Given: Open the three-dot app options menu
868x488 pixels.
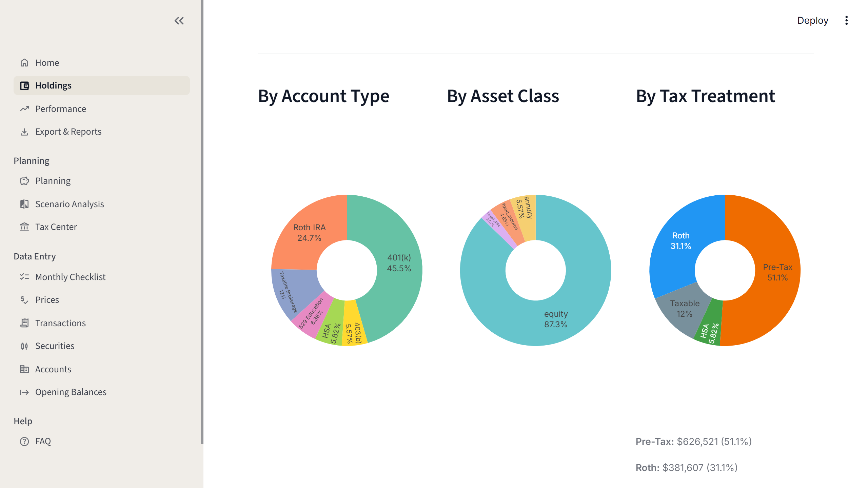Looking at the screenshot, I should tap(846, 21).
